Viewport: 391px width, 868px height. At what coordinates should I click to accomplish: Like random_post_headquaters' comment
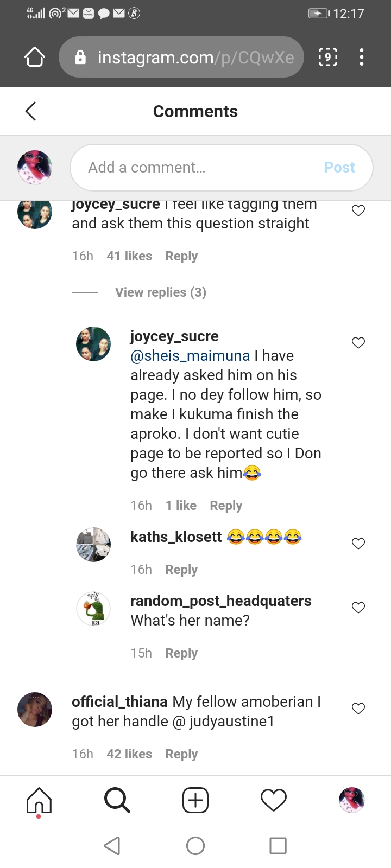pos(358,608)
